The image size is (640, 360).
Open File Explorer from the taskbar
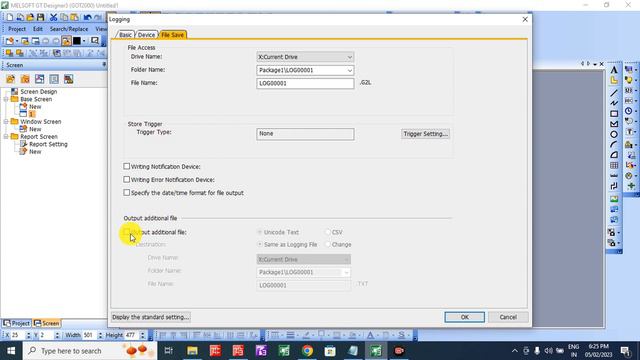pyautogui.click(x=192, y=351)
